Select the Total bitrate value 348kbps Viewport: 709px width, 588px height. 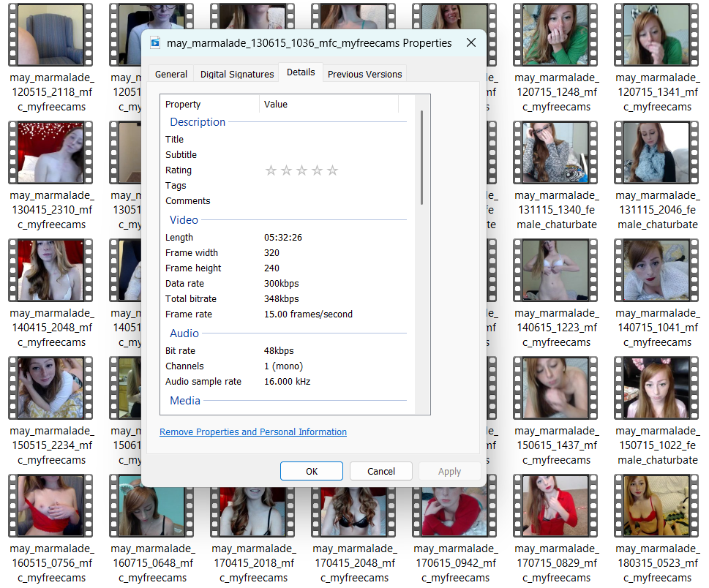tap(281, 298)
